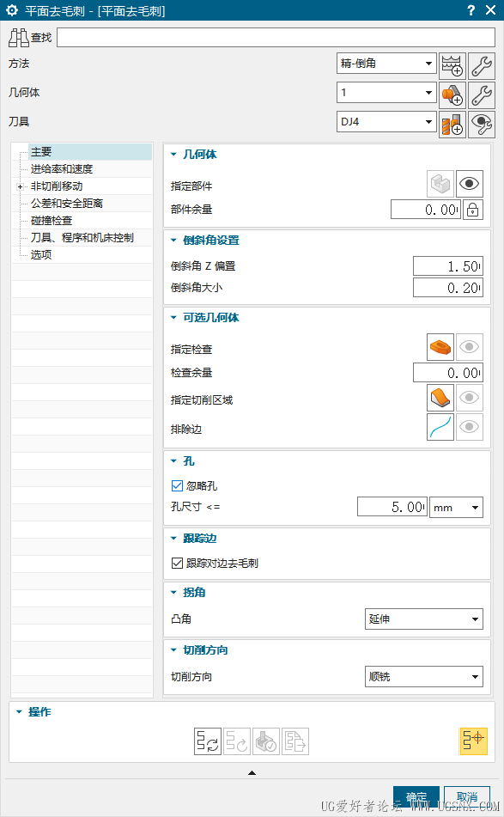This screenshot has width=504, height=817.
Task: Click the highlighted toolpath edit display icon
Action: click(x=472, y=741)
